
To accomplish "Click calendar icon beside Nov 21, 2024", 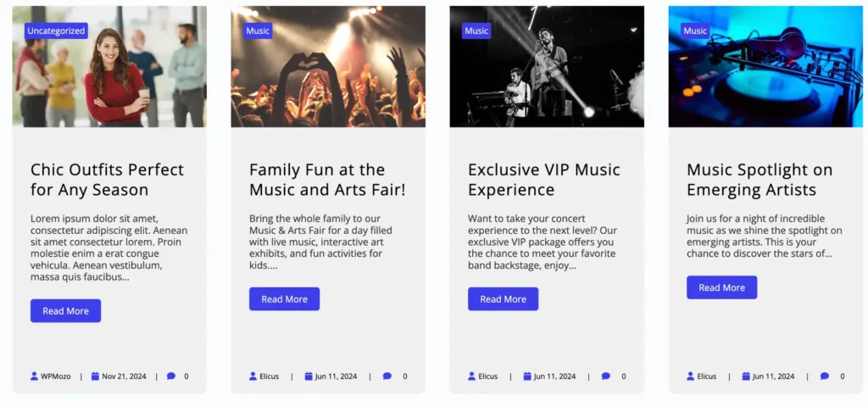I will [96, 376].
